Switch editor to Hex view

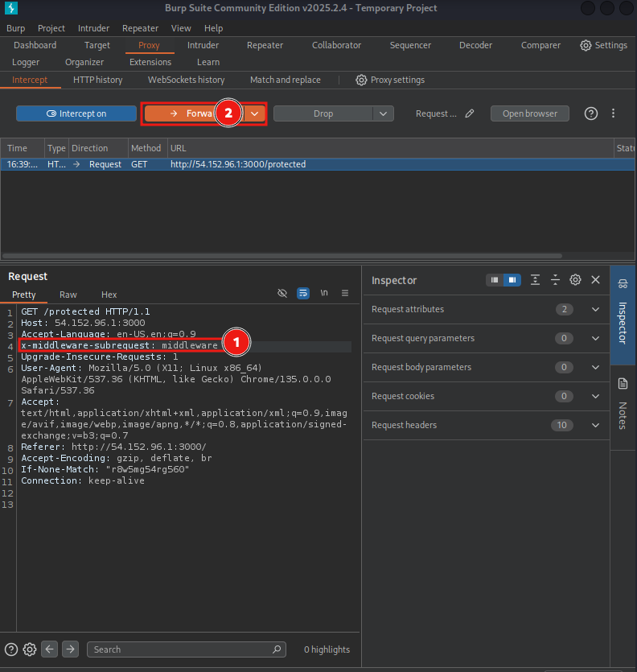click(109, 295)
